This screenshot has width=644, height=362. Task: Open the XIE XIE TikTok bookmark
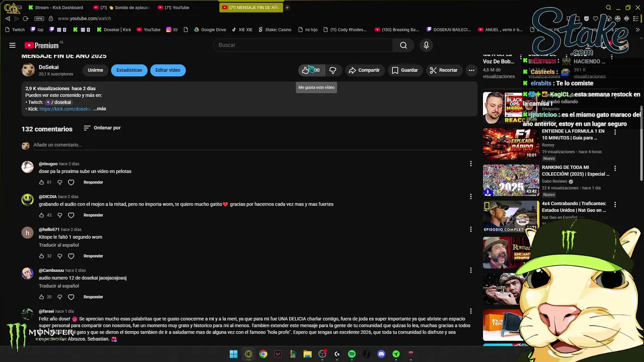[242, 30]
